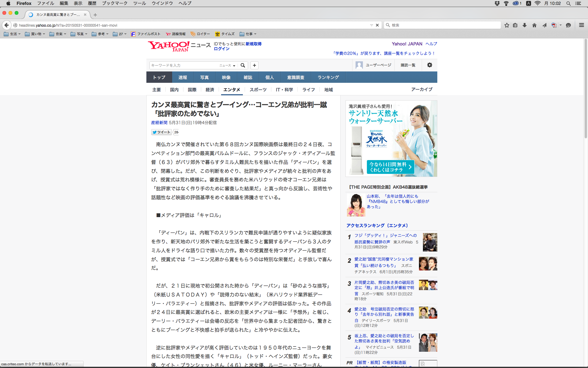Viewport: 588px width, 368px height.
Task: Switch to the ランキング tab
Action: (x=328, y=77)
